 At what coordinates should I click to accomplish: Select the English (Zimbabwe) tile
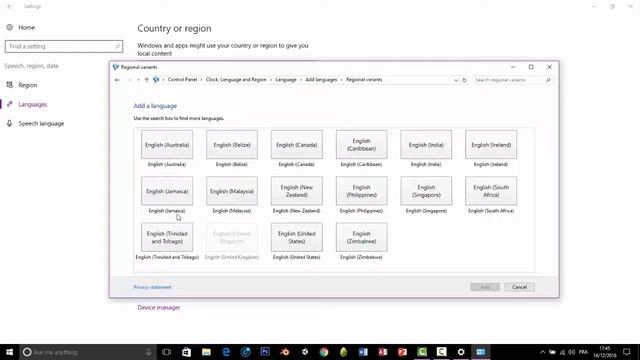362,238
